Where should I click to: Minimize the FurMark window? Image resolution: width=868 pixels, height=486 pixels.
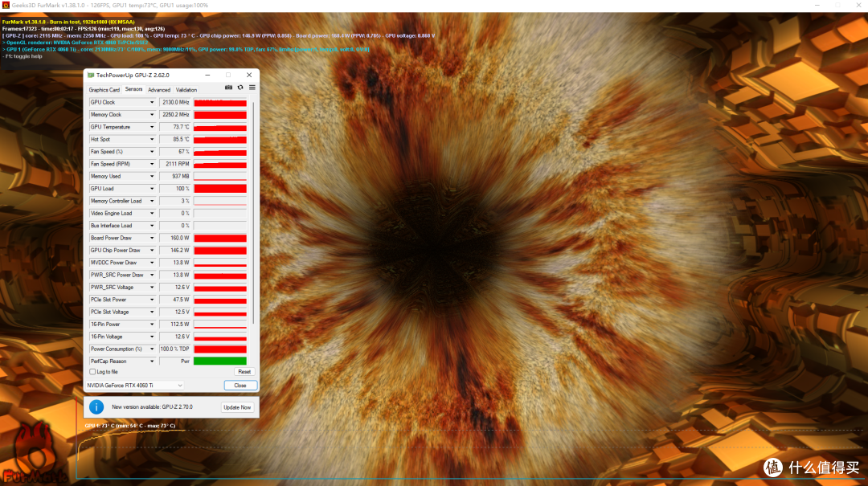817,5
